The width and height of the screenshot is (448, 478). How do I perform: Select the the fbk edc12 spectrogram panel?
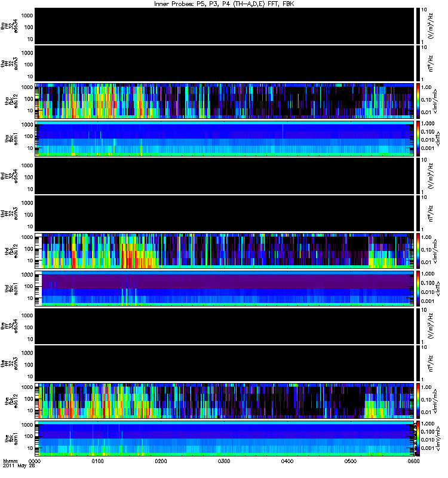pyautogui.click(x=225, y=401)
